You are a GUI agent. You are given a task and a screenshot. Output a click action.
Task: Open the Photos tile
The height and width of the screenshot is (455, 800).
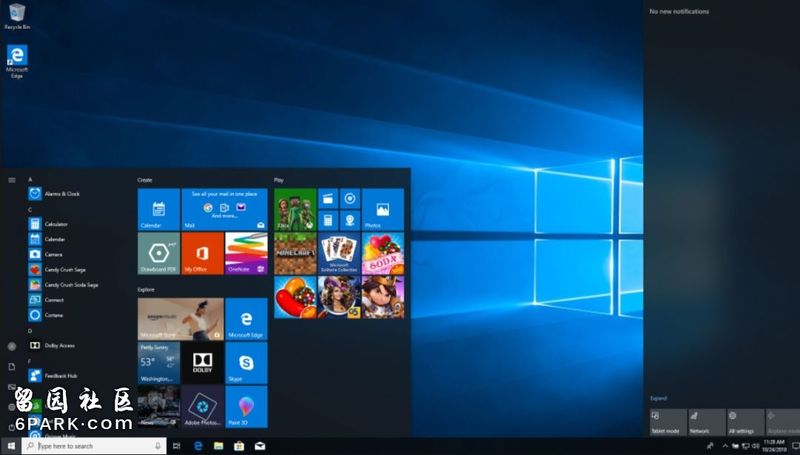click(x=383, y=210)
